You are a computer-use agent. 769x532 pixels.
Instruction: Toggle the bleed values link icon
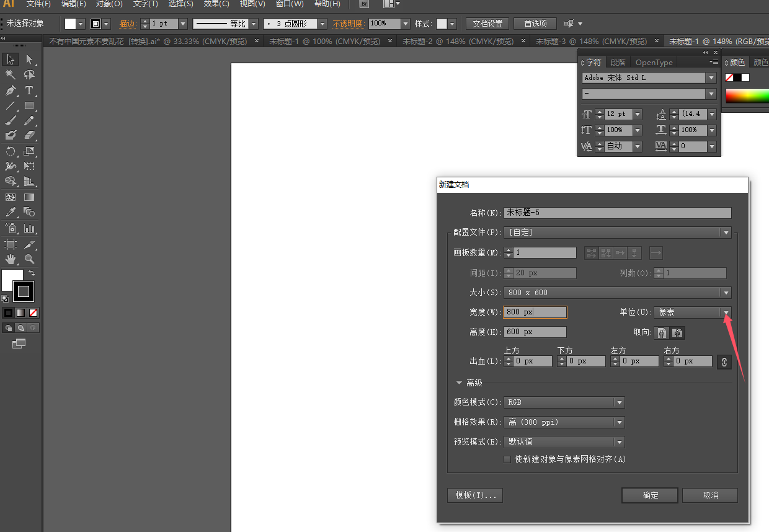(724, 361)
